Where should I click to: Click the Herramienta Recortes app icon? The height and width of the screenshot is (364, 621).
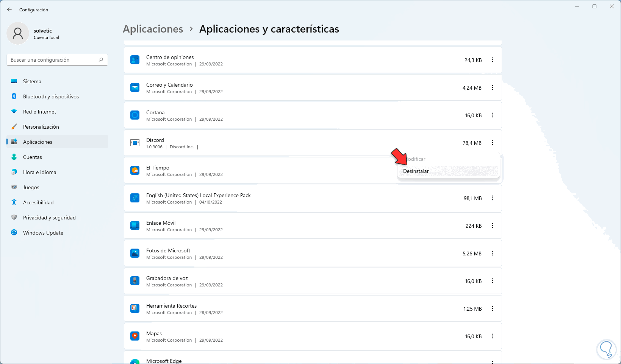(135, 308)
